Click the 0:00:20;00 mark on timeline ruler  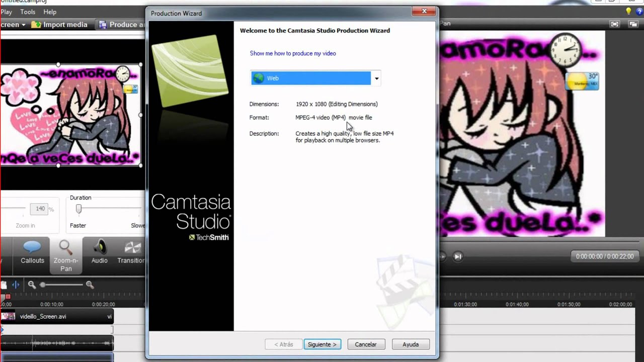(103, 304)
